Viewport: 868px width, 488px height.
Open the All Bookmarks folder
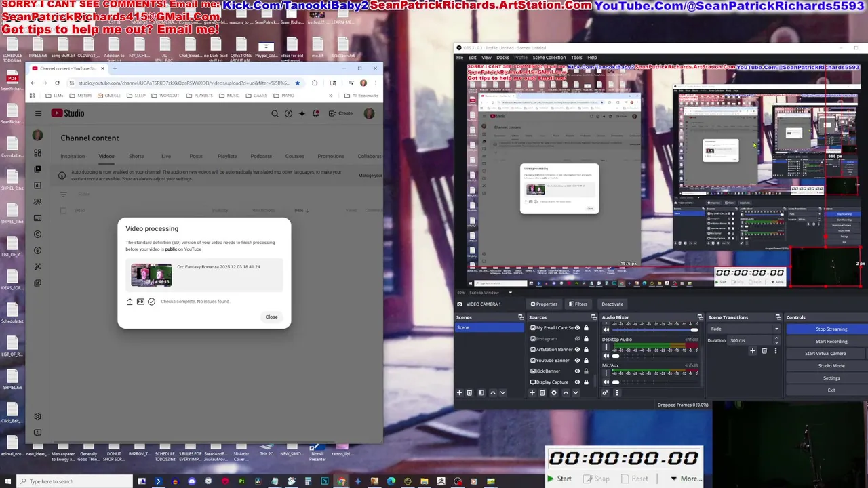(361, 96)
